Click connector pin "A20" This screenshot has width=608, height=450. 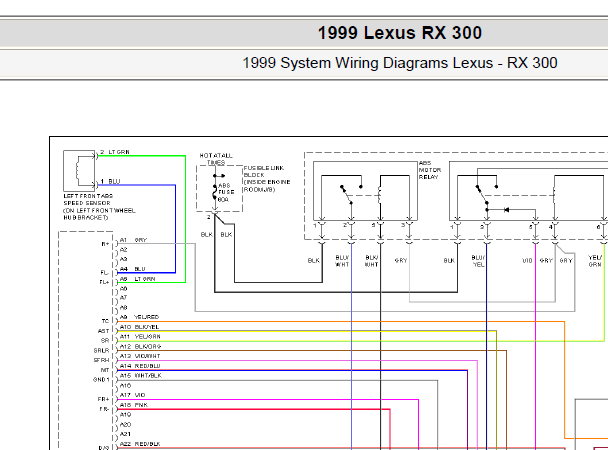coord(125,424)
